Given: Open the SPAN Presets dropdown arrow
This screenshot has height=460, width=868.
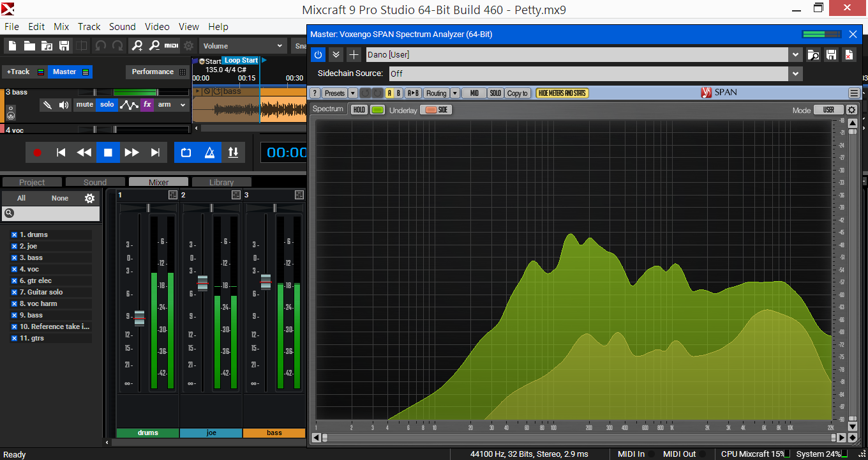Looking at the screenshot, I should pyautogui.click(x=353, y=93).
